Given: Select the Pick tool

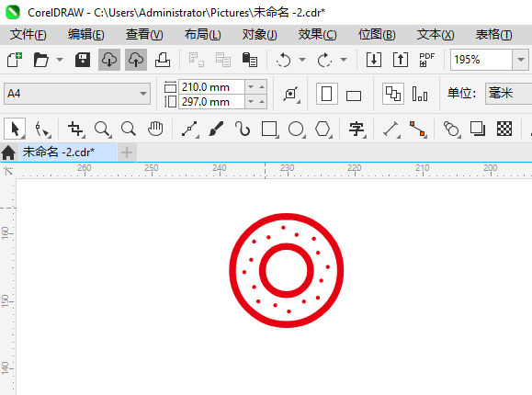Looking at the screenshot, I should pos(15,129).
